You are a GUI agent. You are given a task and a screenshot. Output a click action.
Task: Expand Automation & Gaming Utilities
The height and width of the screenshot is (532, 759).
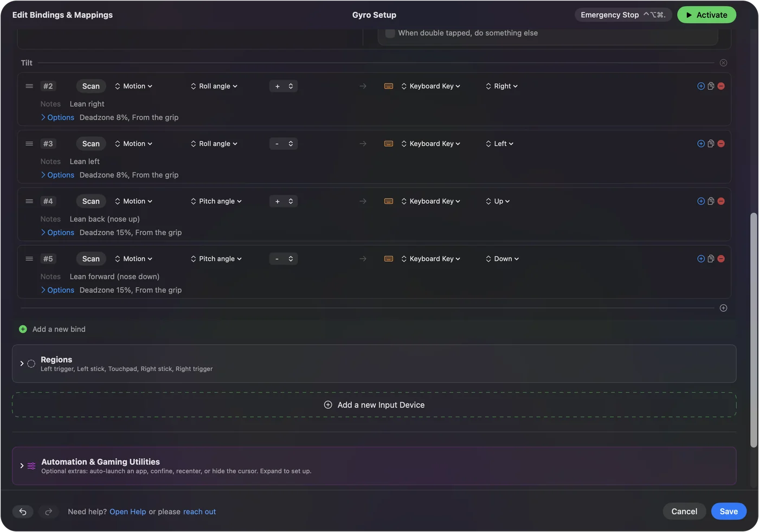coord(22,466)
